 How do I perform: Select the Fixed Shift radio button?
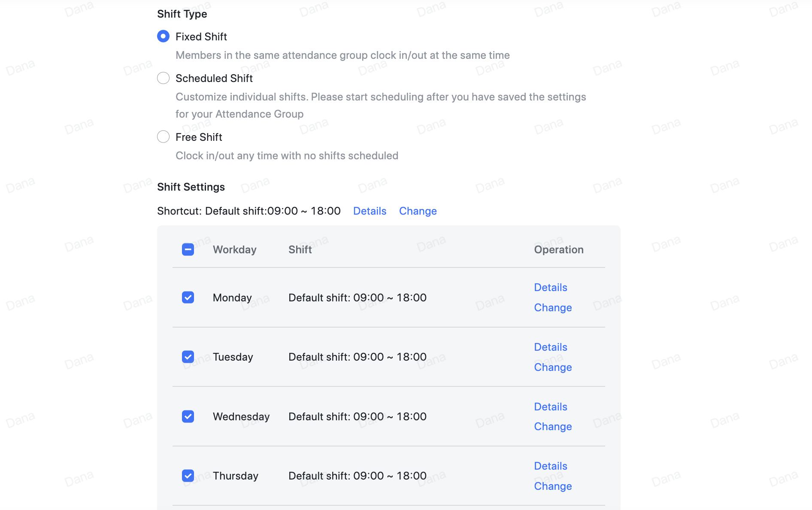[x=163, y=36]
